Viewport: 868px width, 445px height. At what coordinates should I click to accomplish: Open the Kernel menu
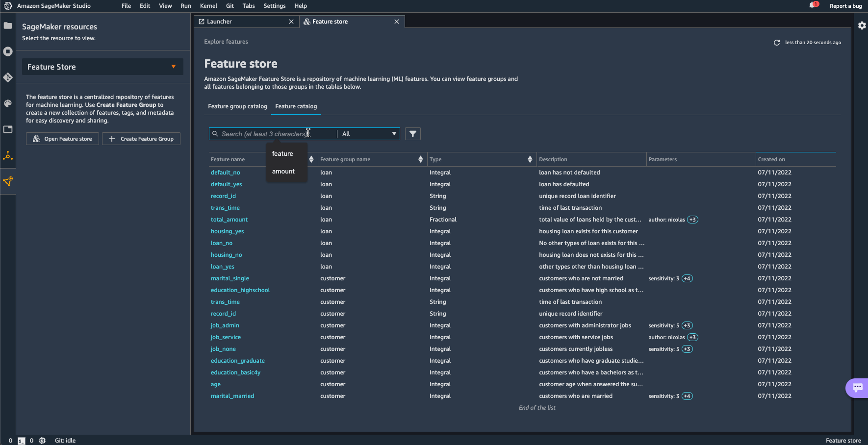tap(208, 6)
